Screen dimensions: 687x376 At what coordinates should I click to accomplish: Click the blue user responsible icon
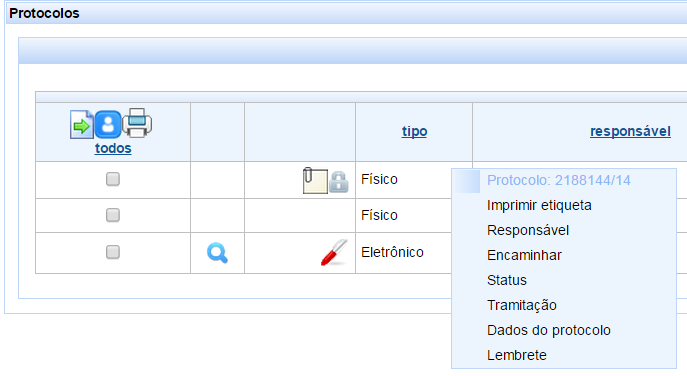(x=108, y=124)
